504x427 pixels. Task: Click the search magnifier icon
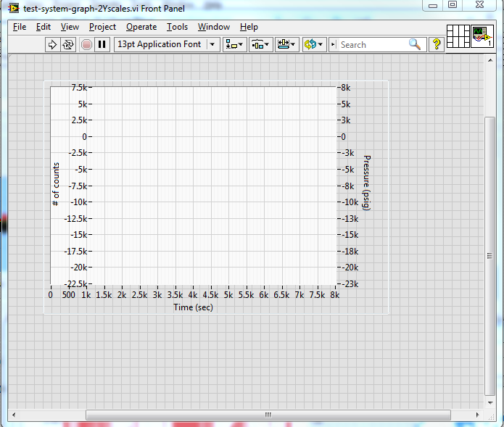point(415,44)
